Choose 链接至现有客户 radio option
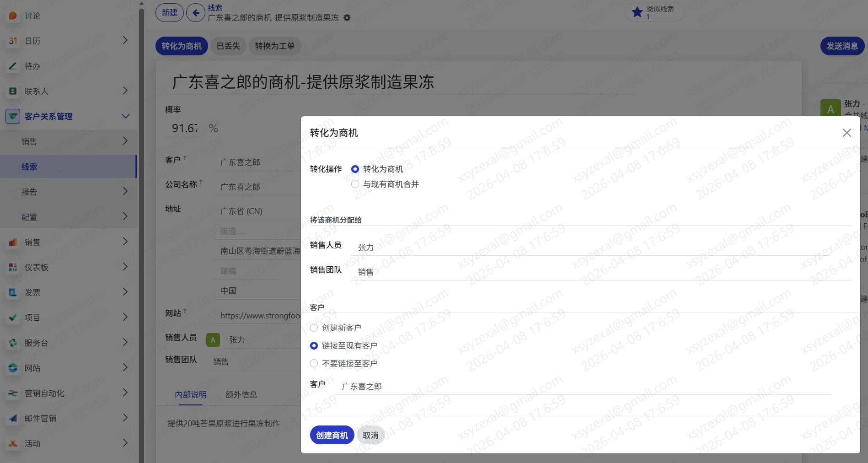Image resolution: width=868 pixels, height=463 pixels. [x=314, y=346]
